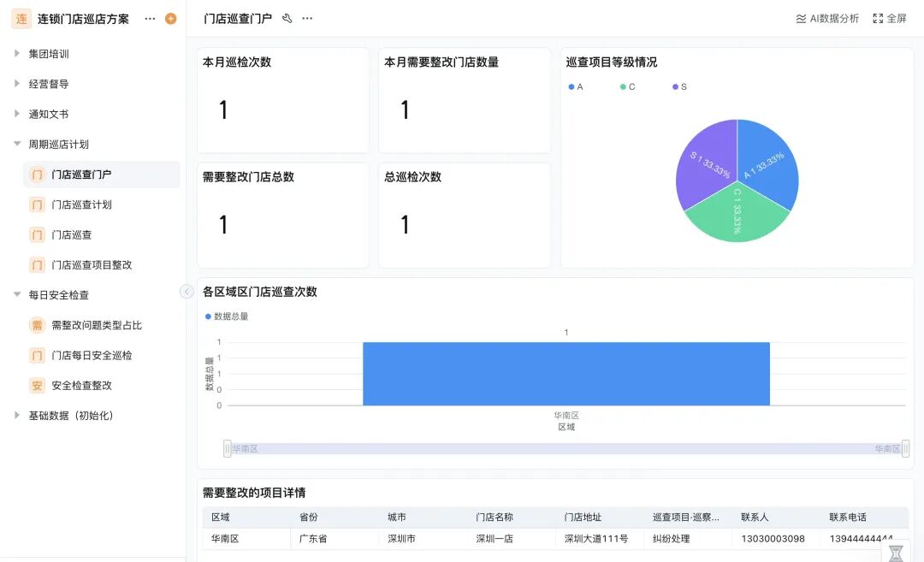The image size is (924, 562).
Task: Open 需整改问题类型占比 report in sidebar
Action: [x=96, y=325]
